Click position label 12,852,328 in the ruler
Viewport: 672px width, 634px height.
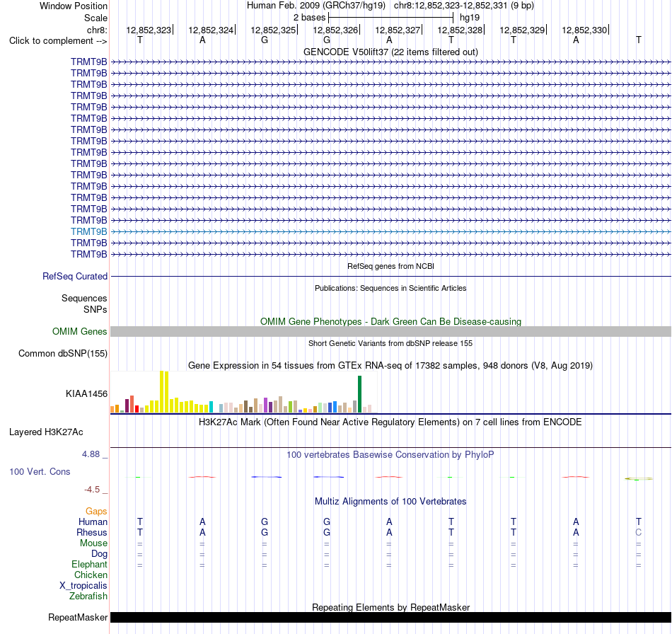click(x=460, y=30)
